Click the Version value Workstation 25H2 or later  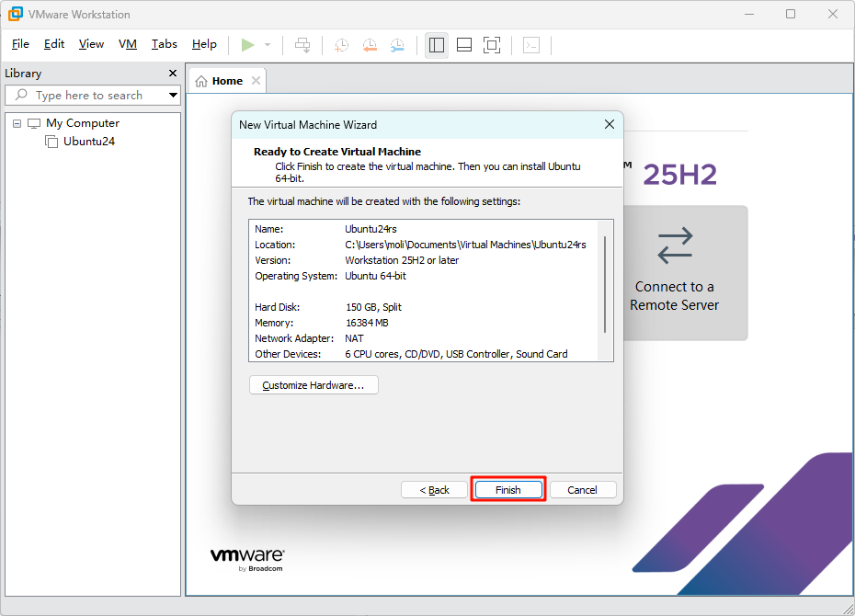[402, 260]
